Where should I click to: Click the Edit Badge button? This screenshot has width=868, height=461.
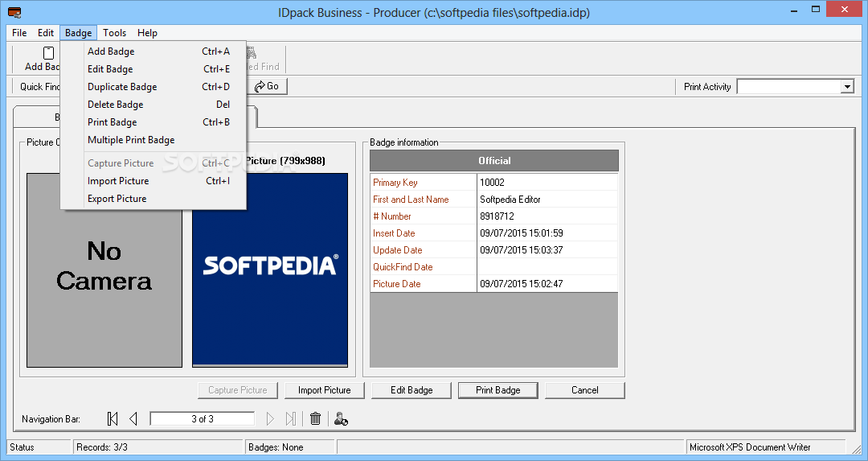pyautogui.click(x=411, y=390)
